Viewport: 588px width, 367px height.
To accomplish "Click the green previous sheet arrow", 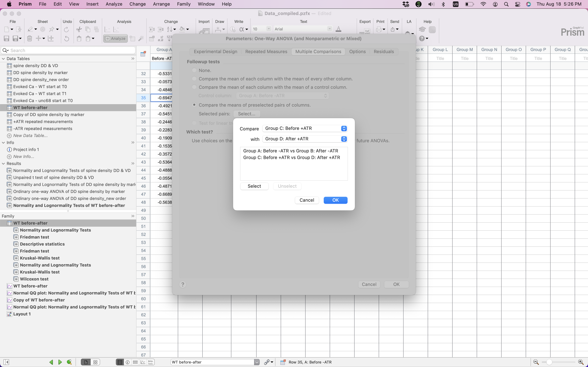I will [51, 362].
